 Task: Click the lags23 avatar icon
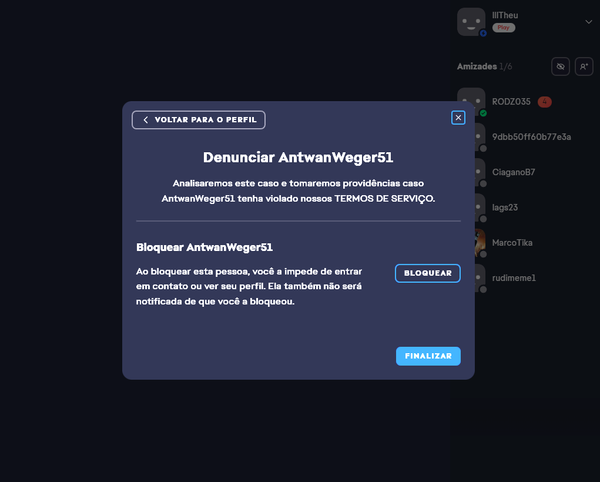[471, 207]
